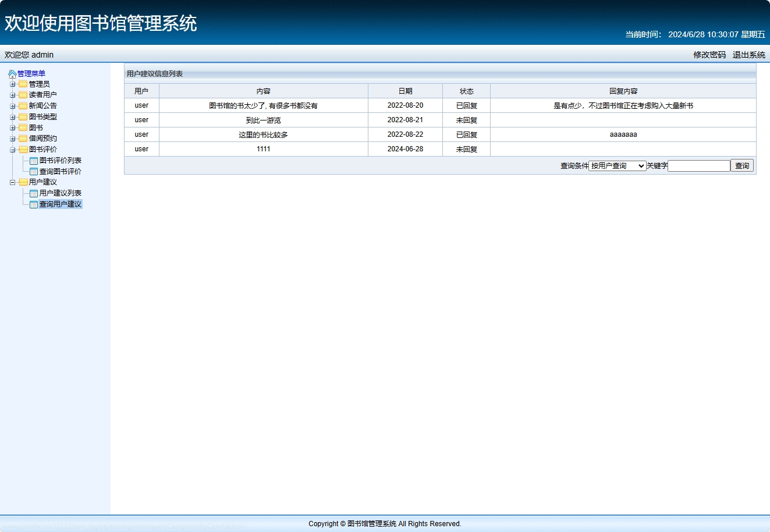Expand the 图书 tree node

[12, 127]
